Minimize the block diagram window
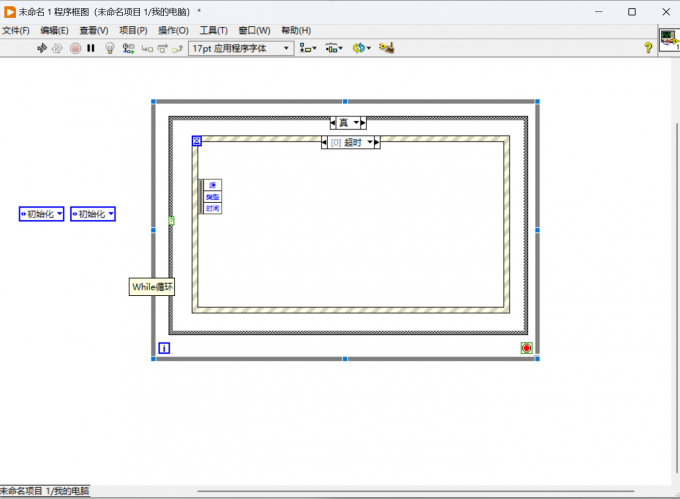 click(x=598, y=12)
